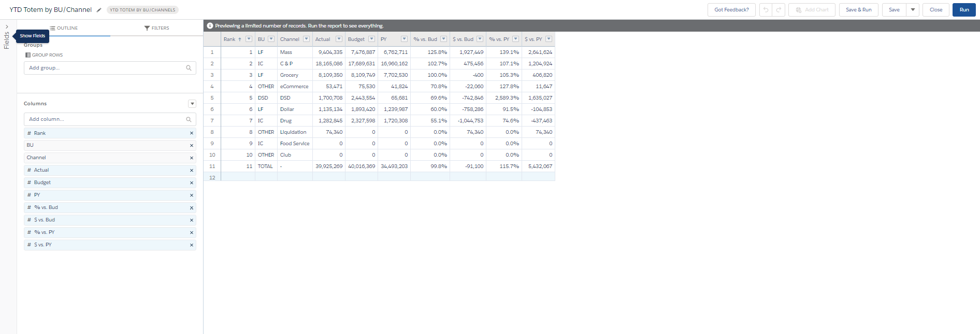Click search icon in Add group field
Image resolution: width=980 pixels, height=334 pixels.
189,68
